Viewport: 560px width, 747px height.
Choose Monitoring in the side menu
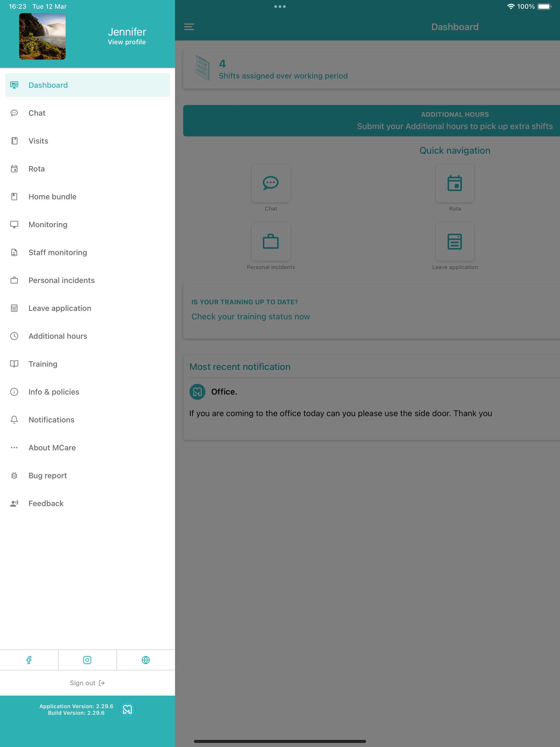[87, 224]
